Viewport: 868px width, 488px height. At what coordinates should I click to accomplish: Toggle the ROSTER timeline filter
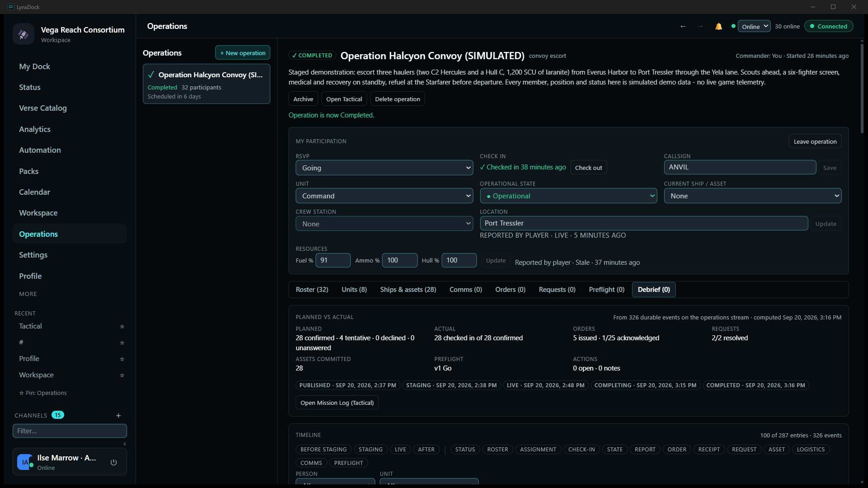[x=498, y=449]
